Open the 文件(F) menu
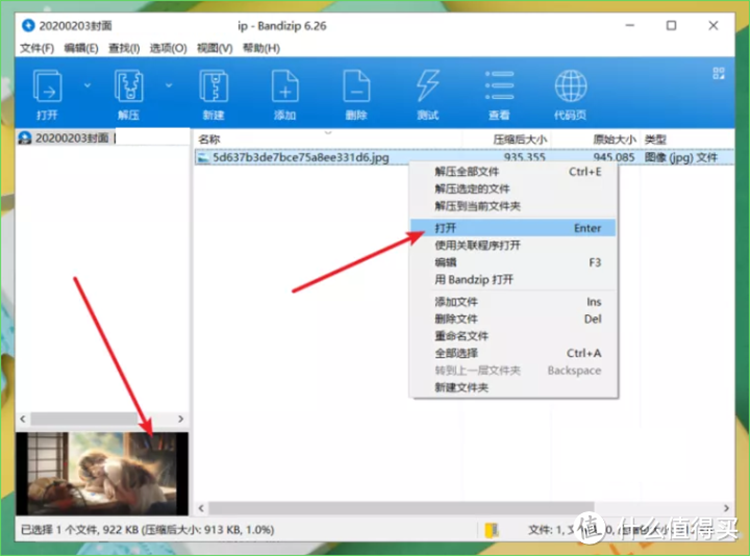The image size is (750, 556). tap(37, 48)
